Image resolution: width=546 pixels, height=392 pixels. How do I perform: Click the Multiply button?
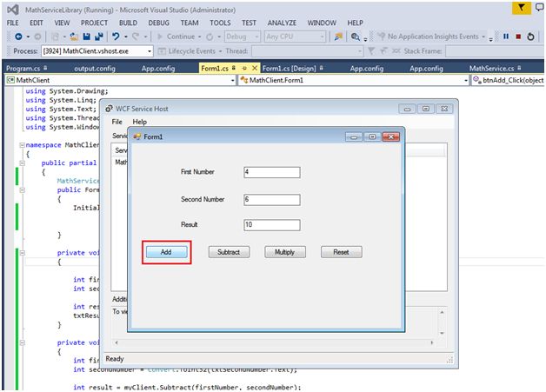click(285, 252)
